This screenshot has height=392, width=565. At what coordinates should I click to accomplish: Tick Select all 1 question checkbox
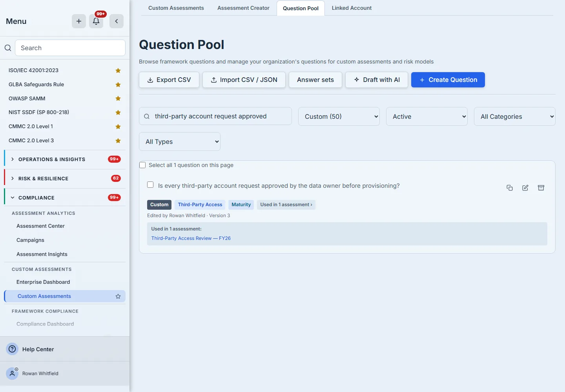(142, 165)
